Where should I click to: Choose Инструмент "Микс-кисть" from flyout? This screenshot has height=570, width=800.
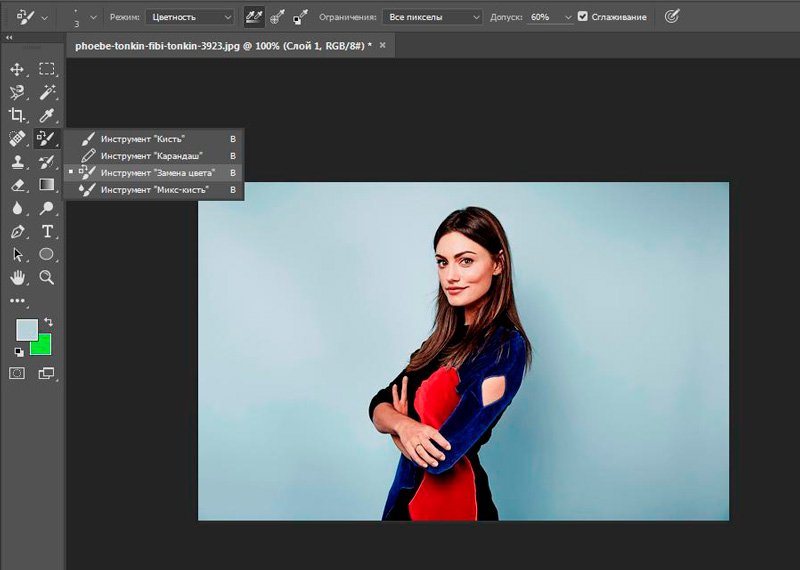[x=153, y=190]
